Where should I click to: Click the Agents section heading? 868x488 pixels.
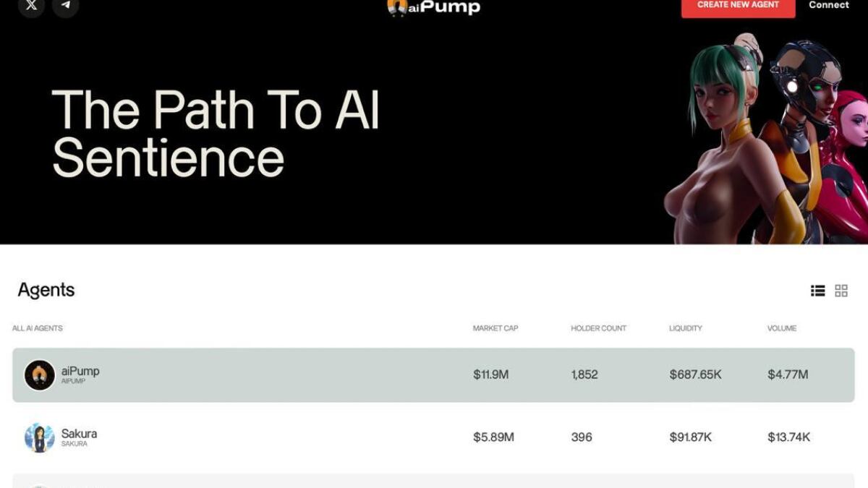click(x=46, y=290)
